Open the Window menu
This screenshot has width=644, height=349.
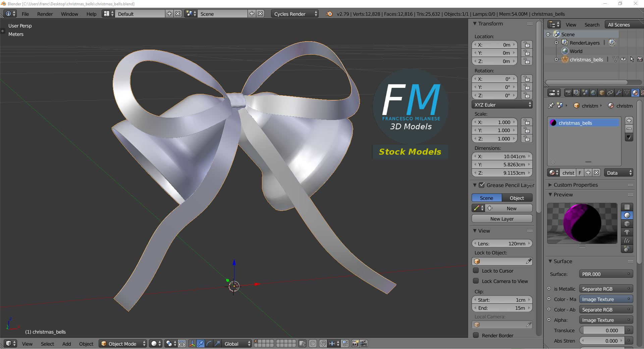pos(69,14)
